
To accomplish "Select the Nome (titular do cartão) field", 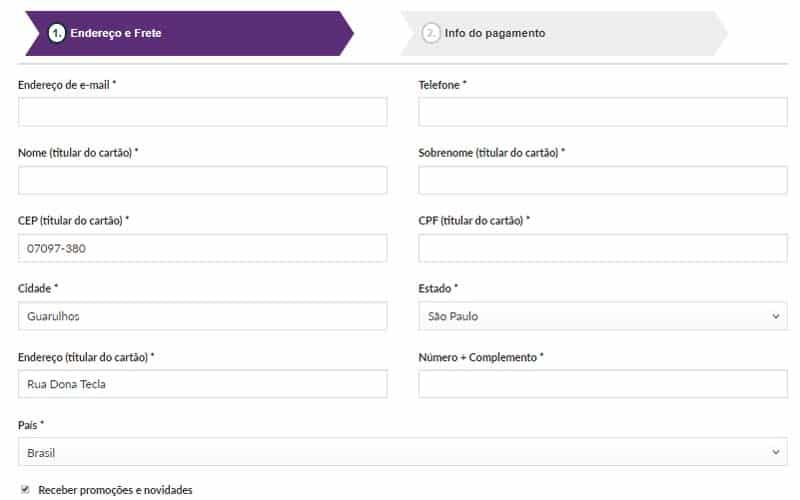I will pyautogui.click(x=203, y=180).
